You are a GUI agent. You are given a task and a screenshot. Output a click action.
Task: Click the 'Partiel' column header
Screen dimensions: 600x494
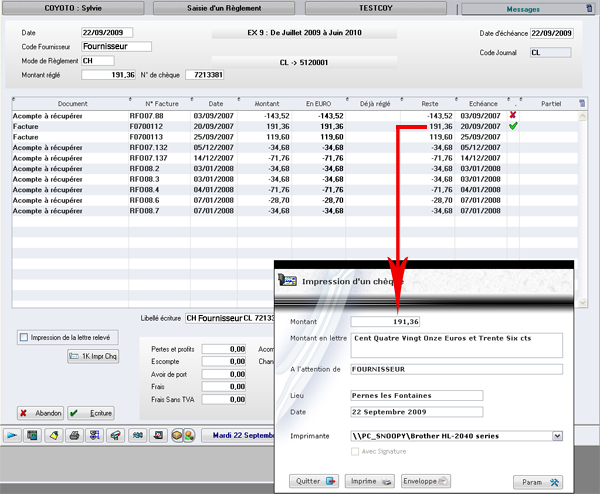(551, 104)
